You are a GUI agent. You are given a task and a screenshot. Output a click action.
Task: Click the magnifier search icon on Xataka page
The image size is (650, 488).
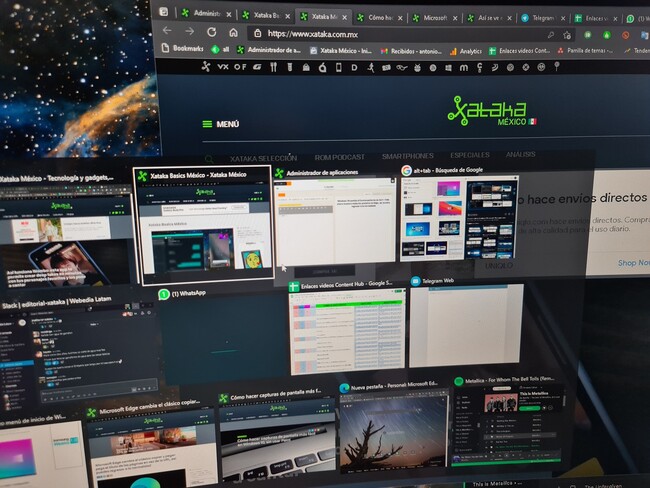point(209,159)
